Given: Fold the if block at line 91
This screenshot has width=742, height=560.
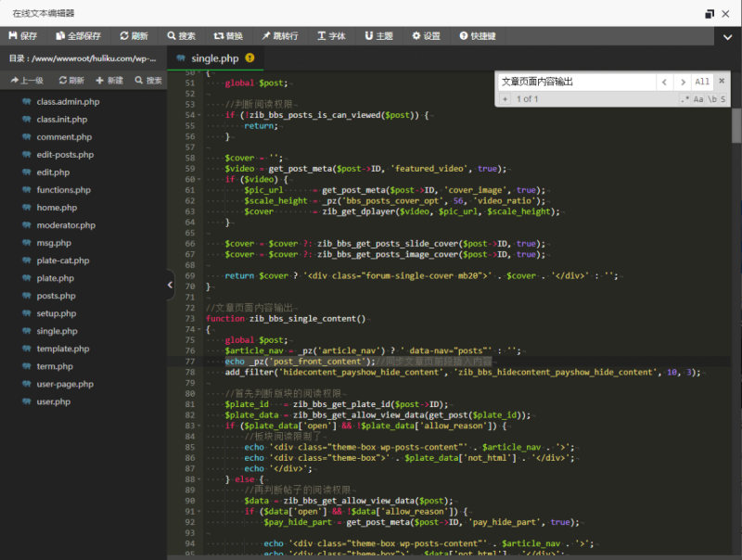Looking at the screenshot, I should (199, 512).
